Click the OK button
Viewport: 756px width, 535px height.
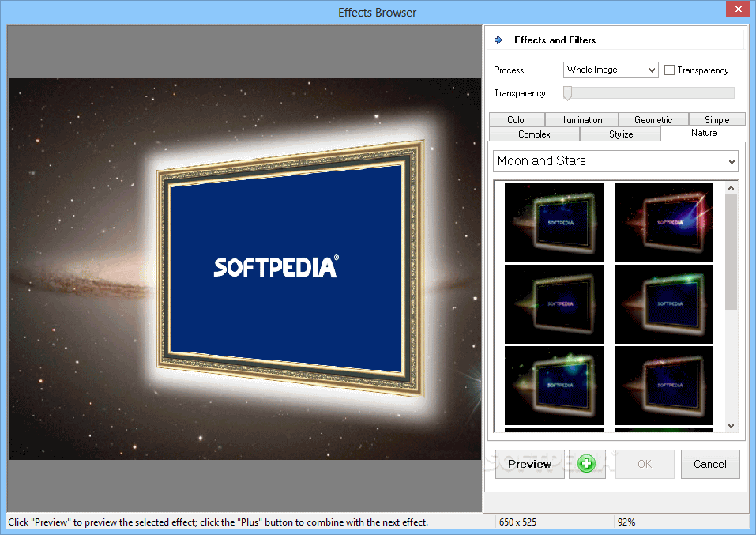point(645,464)
